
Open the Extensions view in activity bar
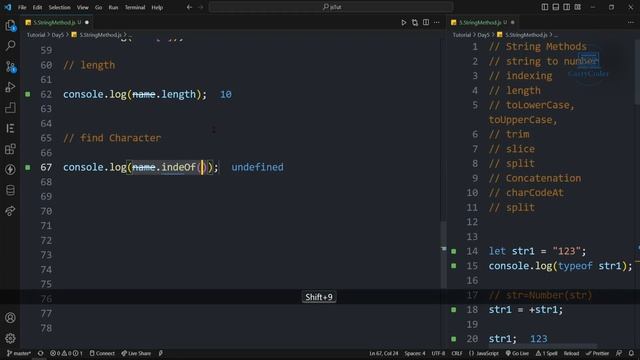[x=10, y=149]
